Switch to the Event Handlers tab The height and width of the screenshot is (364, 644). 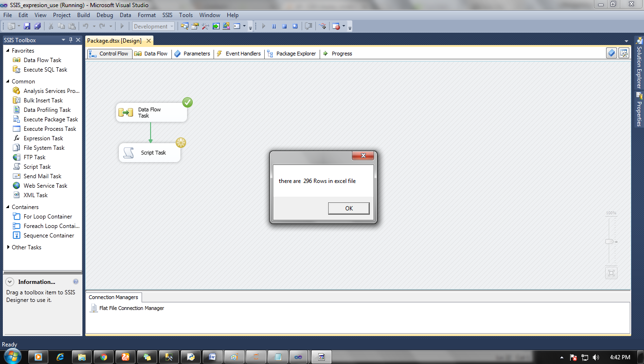point(238,54)
